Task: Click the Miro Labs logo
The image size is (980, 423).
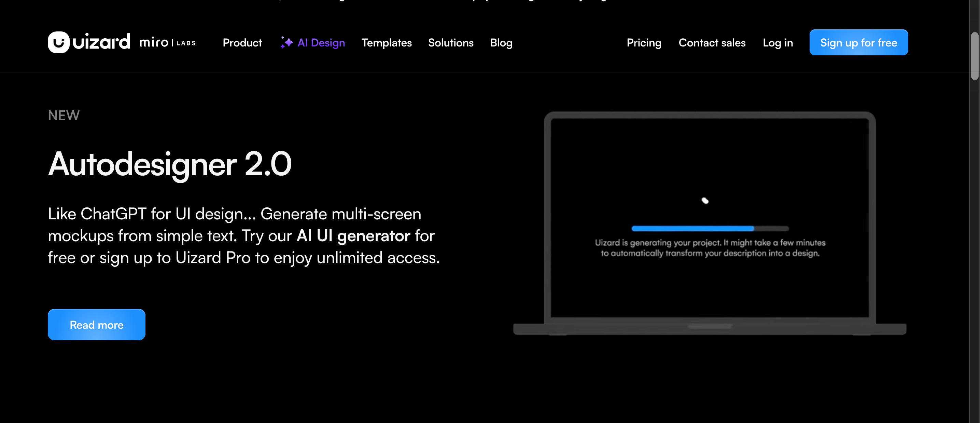Action: point(167,43)
